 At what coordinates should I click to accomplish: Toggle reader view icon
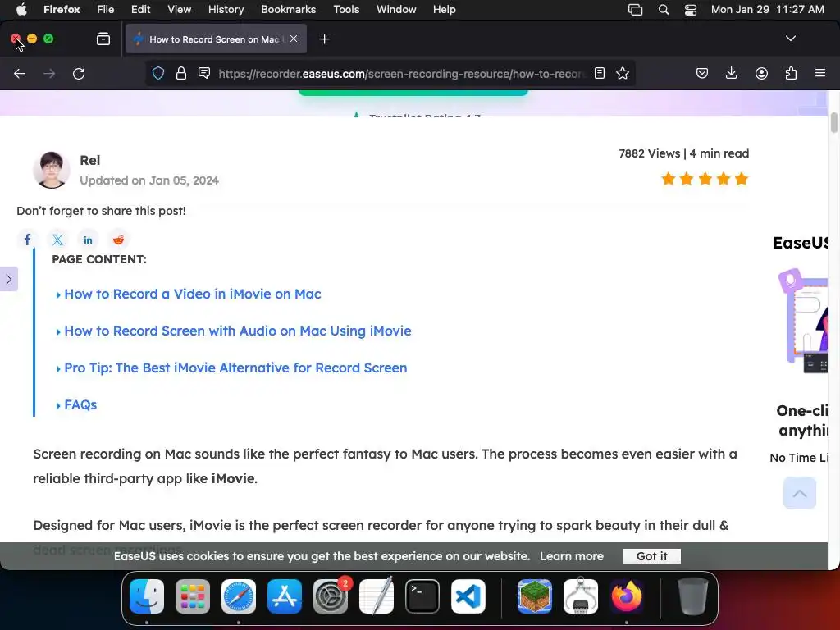click(600, 73)
